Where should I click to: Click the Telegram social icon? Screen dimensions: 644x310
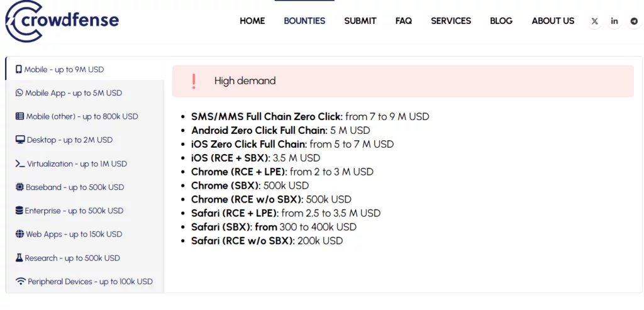point(634,21)
